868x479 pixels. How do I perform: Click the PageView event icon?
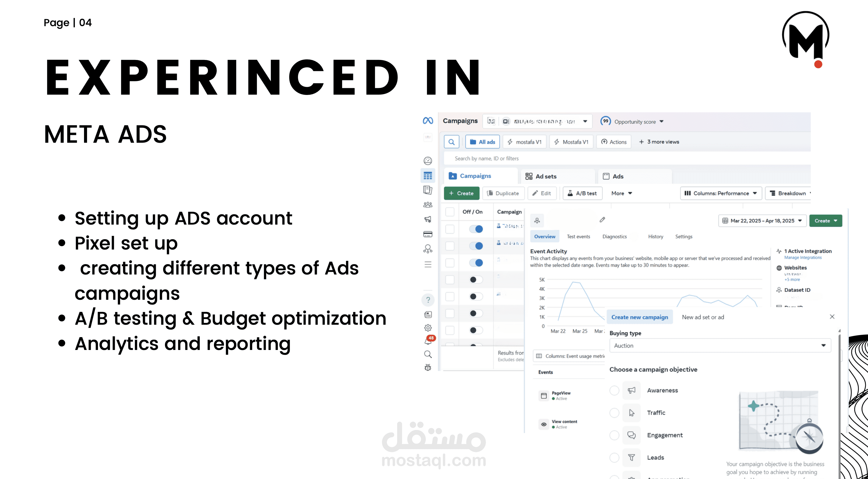point(544,395)
